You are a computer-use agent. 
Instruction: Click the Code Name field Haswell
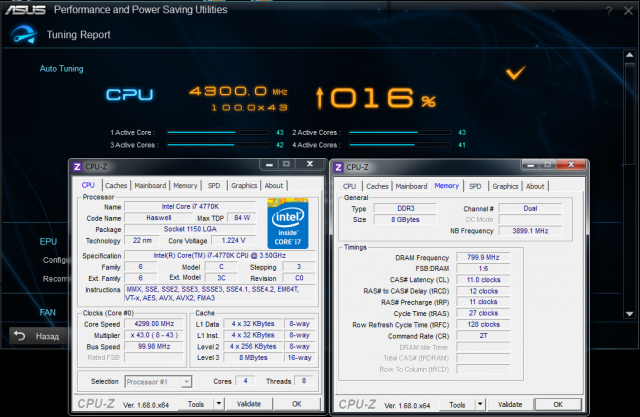(159, 218)
